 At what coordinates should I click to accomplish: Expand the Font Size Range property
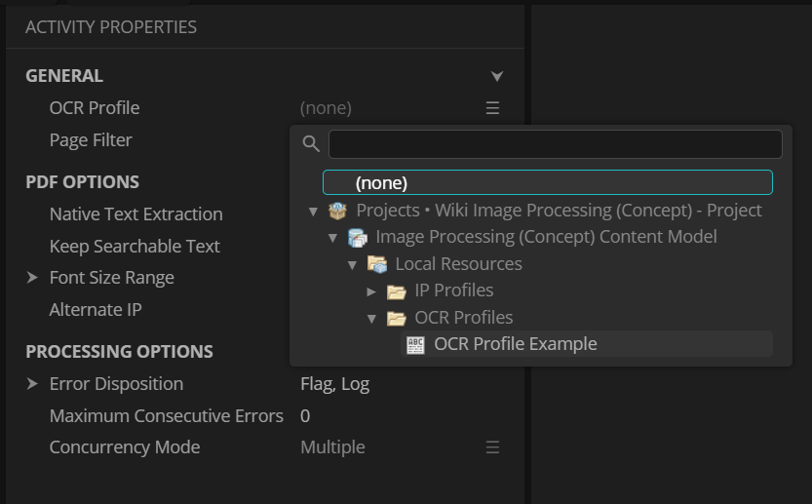pyautogui.click(x=32, y=279)
